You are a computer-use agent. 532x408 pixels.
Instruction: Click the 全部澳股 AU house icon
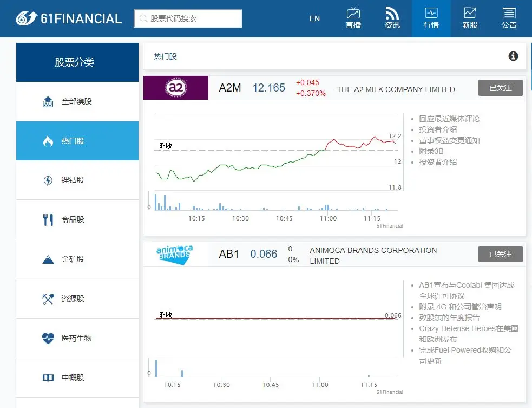[x=48, y=101]
